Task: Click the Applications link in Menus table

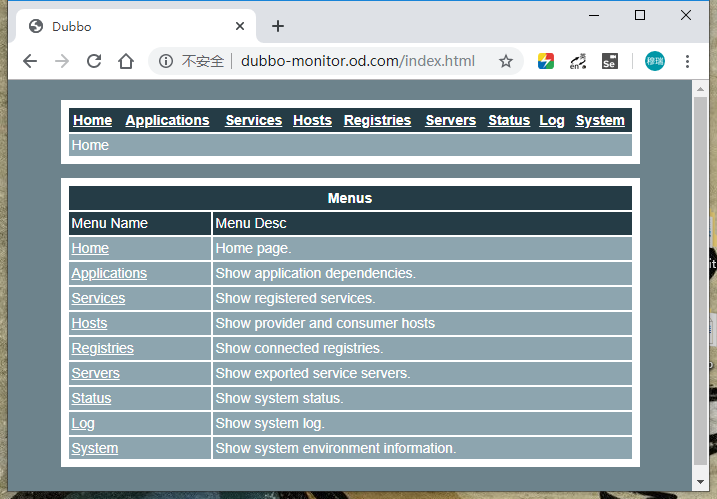Action: click(x=109, y=273)
